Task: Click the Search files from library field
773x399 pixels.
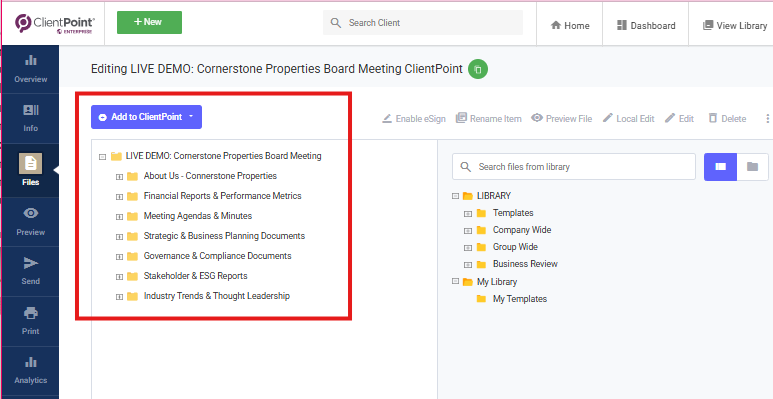Action: (574, 167)
